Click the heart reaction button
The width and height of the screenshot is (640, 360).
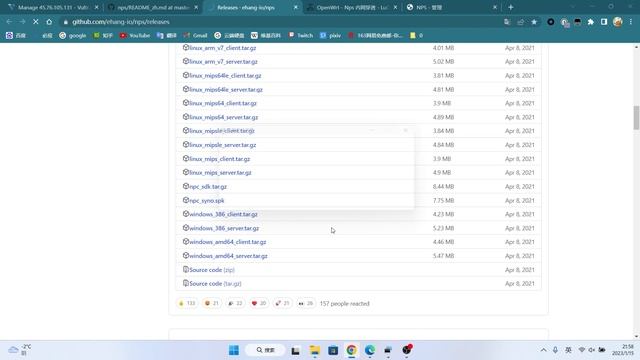[x=259, y=303]
